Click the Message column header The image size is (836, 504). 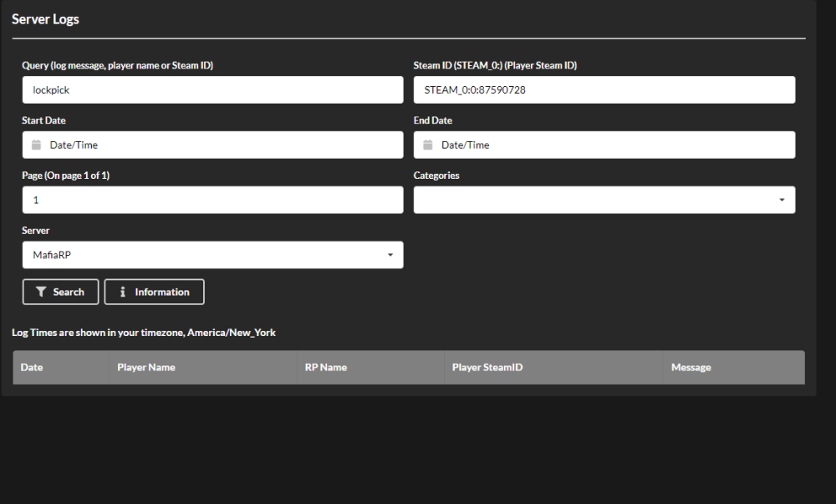coord(691,367)
